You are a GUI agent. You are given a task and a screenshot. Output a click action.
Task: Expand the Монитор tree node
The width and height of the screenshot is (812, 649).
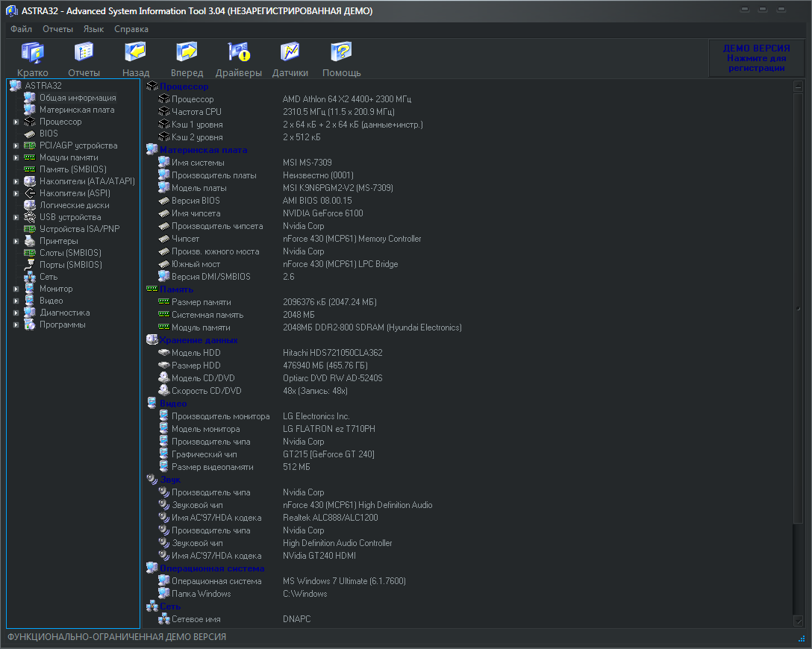[x=16, y=289]
